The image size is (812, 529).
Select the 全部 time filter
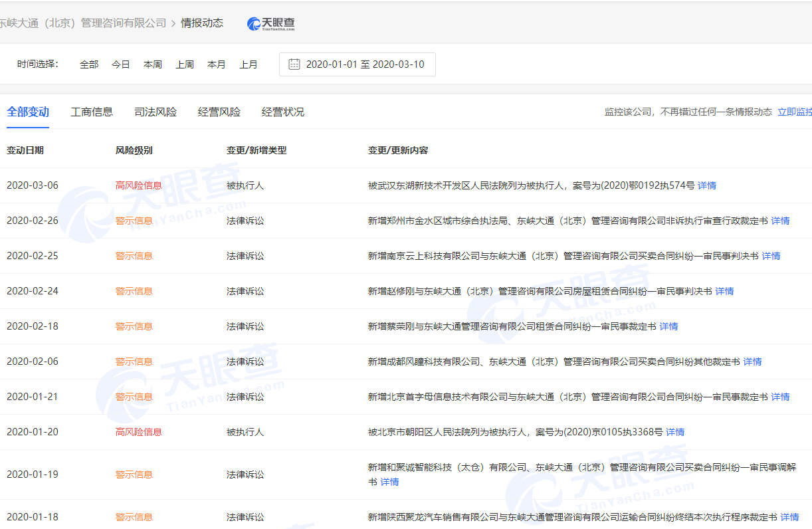click(89, 64)
